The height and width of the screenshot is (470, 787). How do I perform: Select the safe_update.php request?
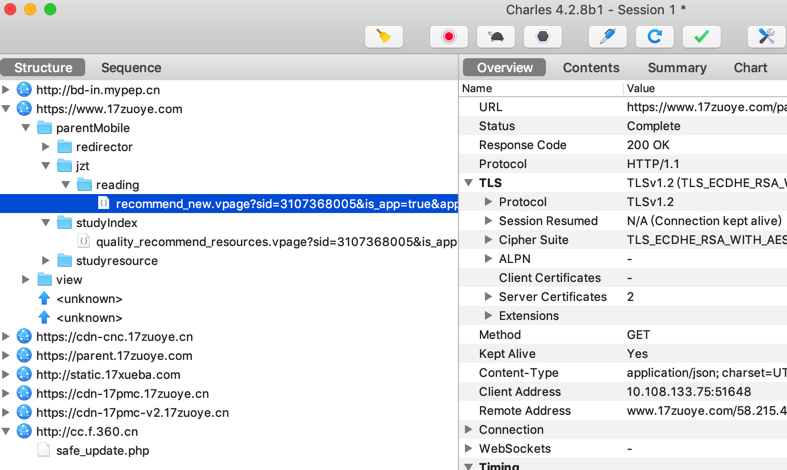[102, 450]
